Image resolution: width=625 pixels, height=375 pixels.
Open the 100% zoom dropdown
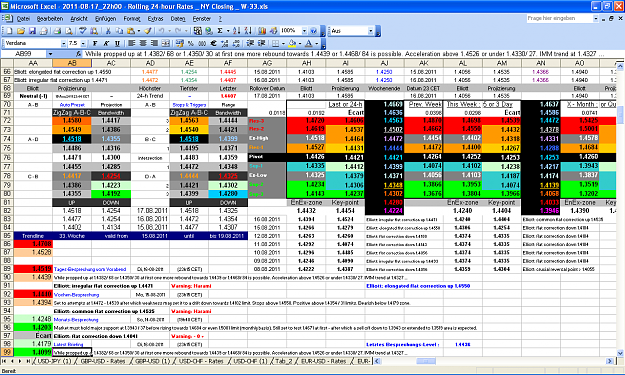pos(305,31)
